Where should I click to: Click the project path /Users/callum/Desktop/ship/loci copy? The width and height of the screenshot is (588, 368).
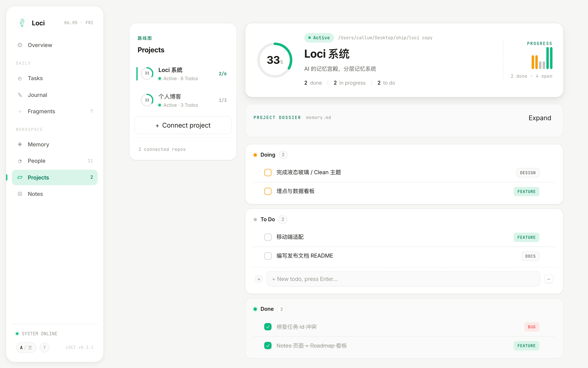385,38
